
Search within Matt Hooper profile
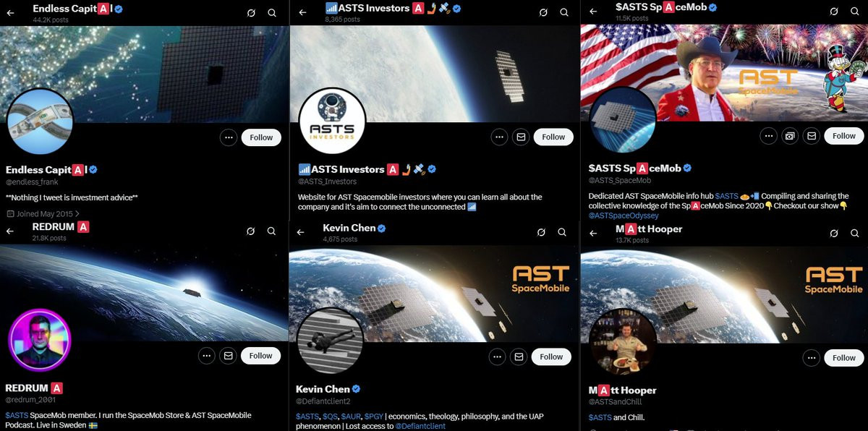pyautogui.click(x=854, y=233)
